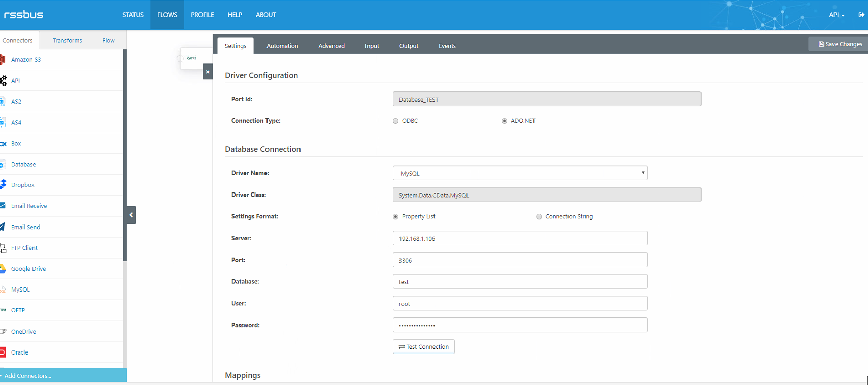Click the logout icon in top bar
Image resolution: width=868 pixels, height=385 pixels.
point(861,15)
